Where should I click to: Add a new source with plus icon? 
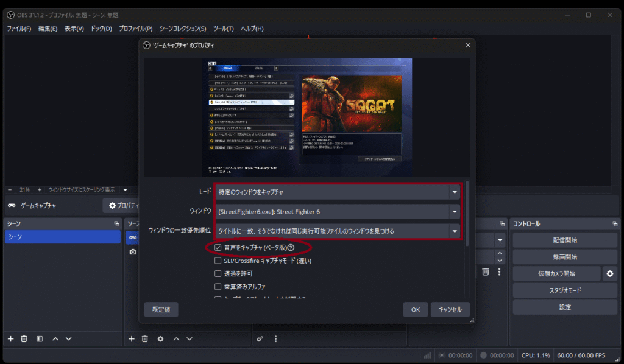coord(132,339)
